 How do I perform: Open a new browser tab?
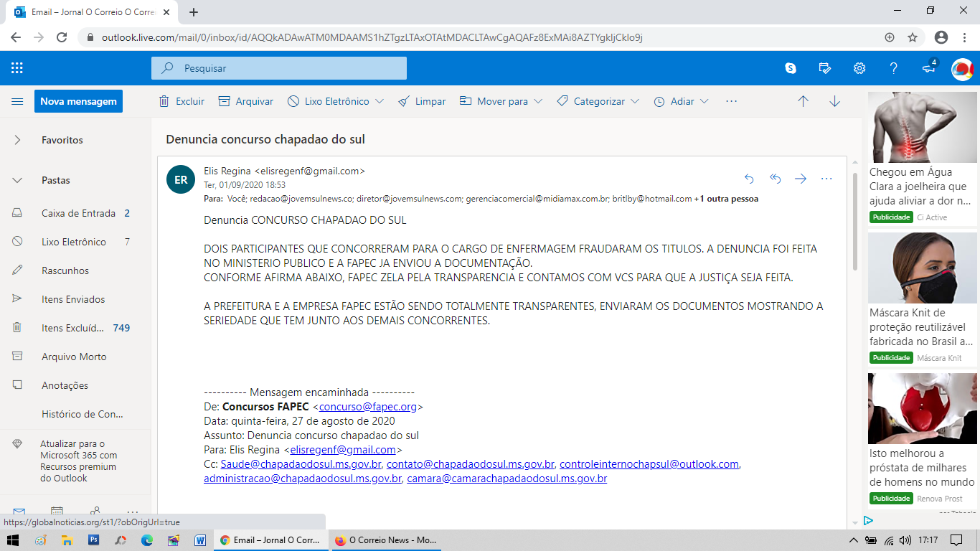[x=194, y=12]
